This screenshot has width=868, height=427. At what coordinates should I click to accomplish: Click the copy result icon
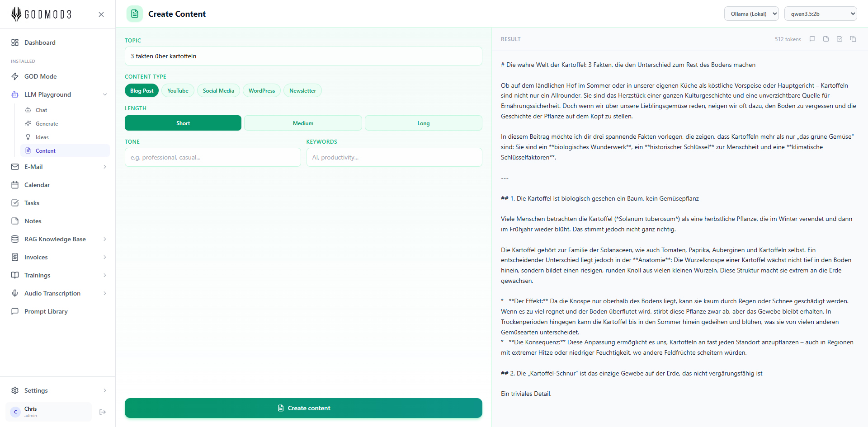(x=853, y=39)
